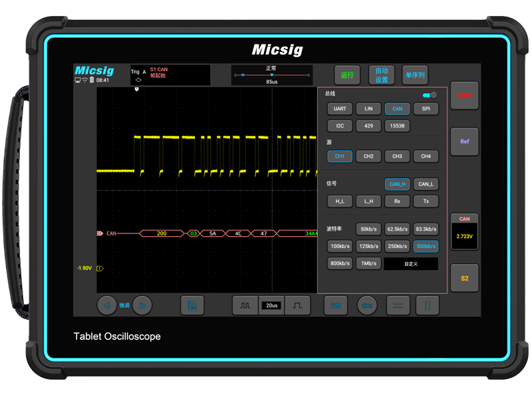
Task: Tap the left fine-adjust arrow button
Action: click(106, 305)
